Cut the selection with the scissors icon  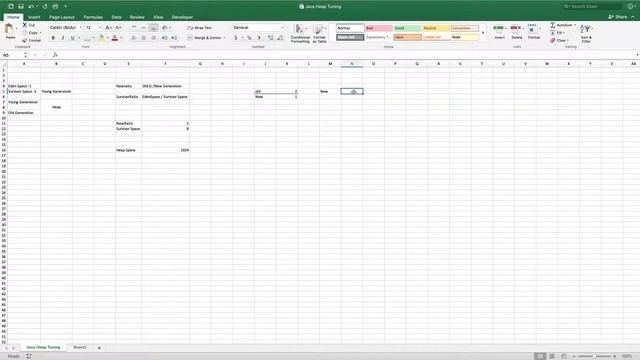pyautogui.click(x=24, y=25)
